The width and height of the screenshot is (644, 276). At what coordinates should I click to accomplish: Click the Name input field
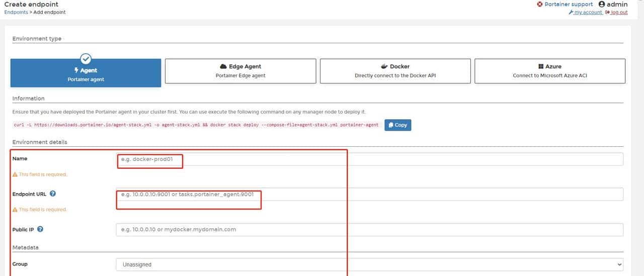(369, 159)
